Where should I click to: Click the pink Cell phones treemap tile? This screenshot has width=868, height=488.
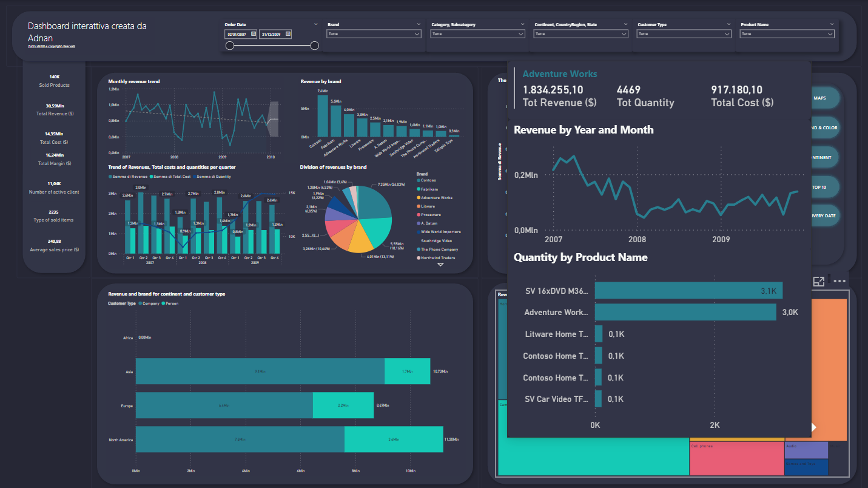tap(736, 459)
